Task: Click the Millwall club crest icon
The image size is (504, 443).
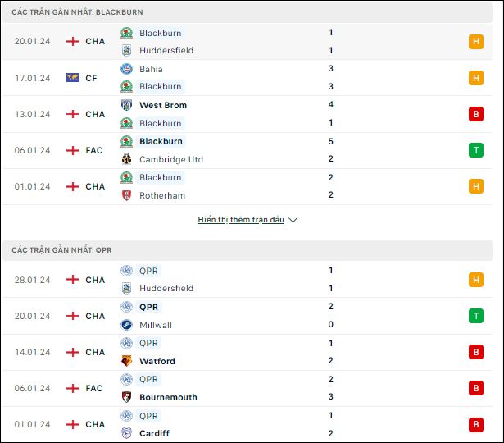Action: click(x=127, y=325)
